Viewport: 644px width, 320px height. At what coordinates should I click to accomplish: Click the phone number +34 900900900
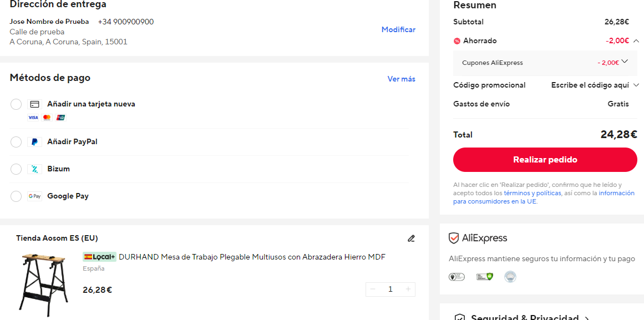click(x=126, y=22)
